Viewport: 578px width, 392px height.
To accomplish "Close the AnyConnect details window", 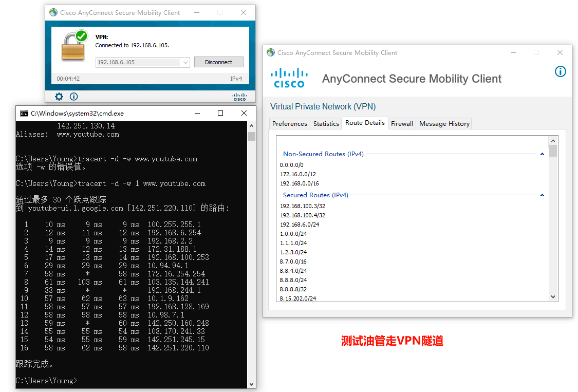I will click(x=560, y=53).
